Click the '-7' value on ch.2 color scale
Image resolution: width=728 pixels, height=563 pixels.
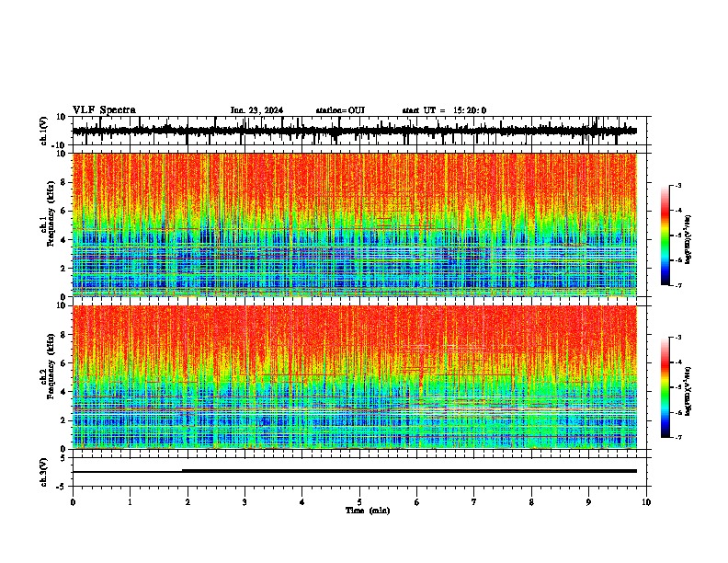pos(678,437)
